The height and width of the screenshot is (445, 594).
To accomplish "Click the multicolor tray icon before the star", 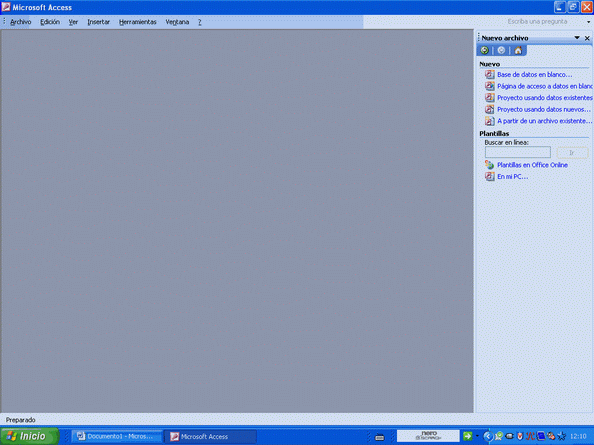I will (551, 436).
